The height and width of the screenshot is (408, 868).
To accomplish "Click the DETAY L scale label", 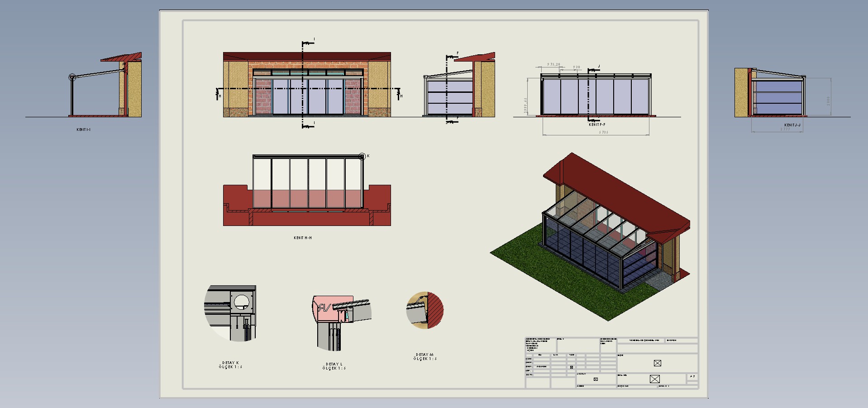I will 334,366.
